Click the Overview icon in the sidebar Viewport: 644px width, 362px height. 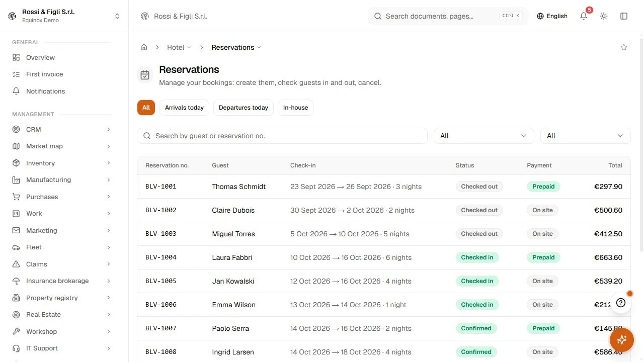coord(16,57)
